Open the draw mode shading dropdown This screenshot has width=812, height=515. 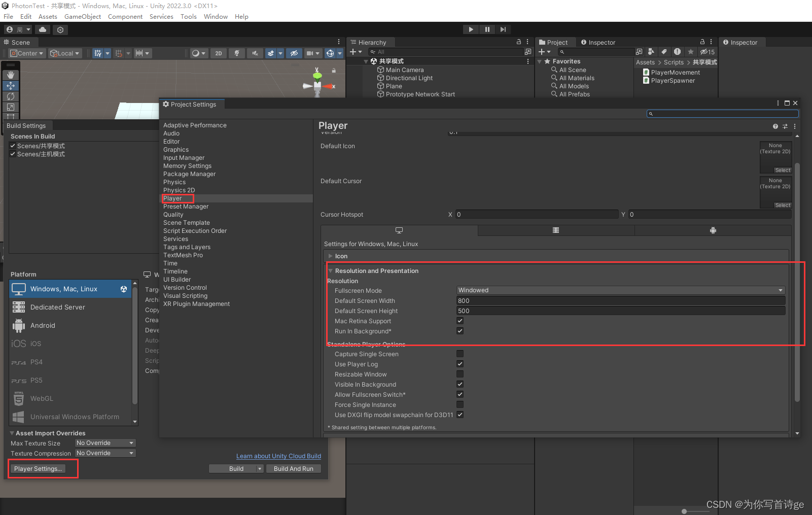[198, 53]
